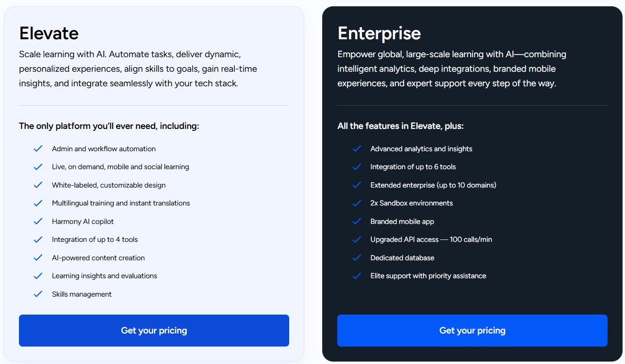This screenshot has width=625, height=364.
Task: Click Learning insights and evaluations feature text
Action: [104, 276]
